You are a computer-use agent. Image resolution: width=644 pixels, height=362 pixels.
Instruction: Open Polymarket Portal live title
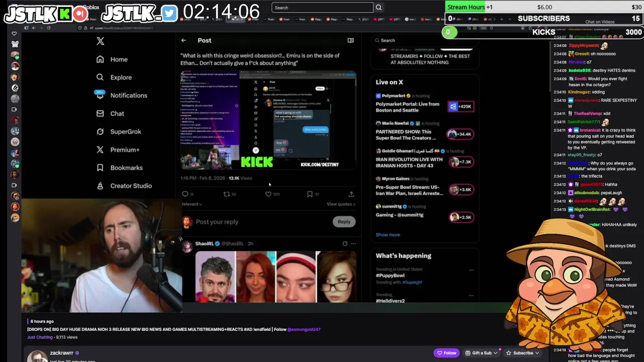tap(408, 107)
